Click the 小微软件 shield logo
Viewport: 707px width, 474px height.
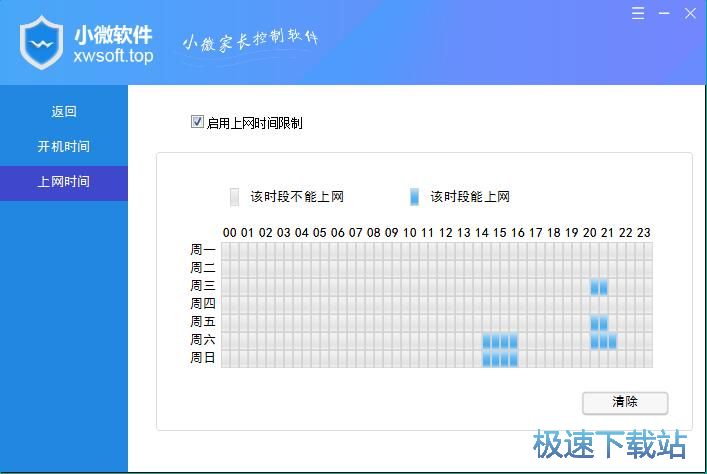coord(41,42)
